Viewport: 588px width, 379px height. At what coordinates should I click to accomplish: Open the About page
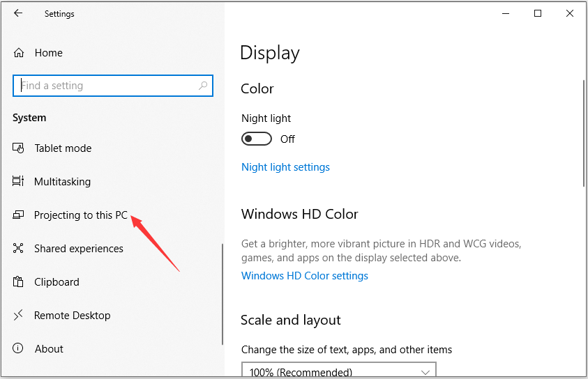pyautogui.click(x=49, y=348)
